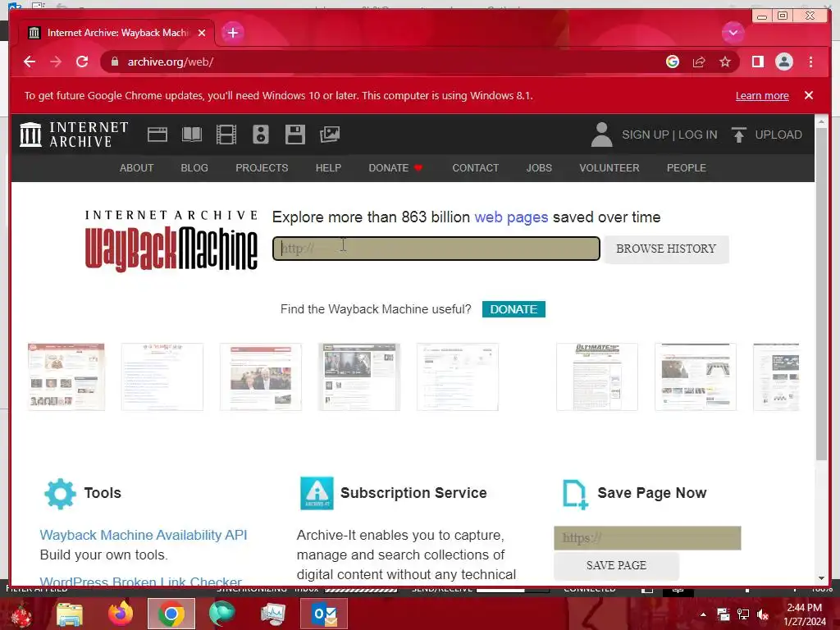Screen dimensions: 840x630
Task: Reload the page with the refresh icon
Action: pyautogui.click(x=82, y=62)
